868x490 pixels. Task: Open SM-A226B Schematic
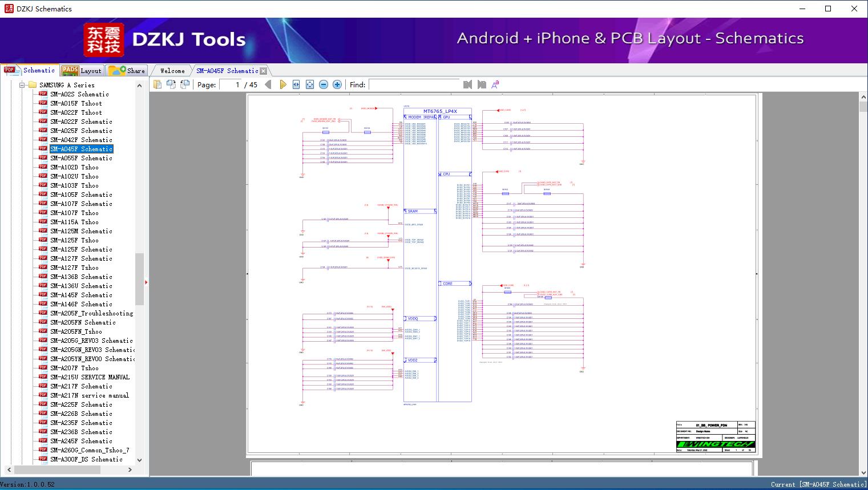[x=81, y=414]
